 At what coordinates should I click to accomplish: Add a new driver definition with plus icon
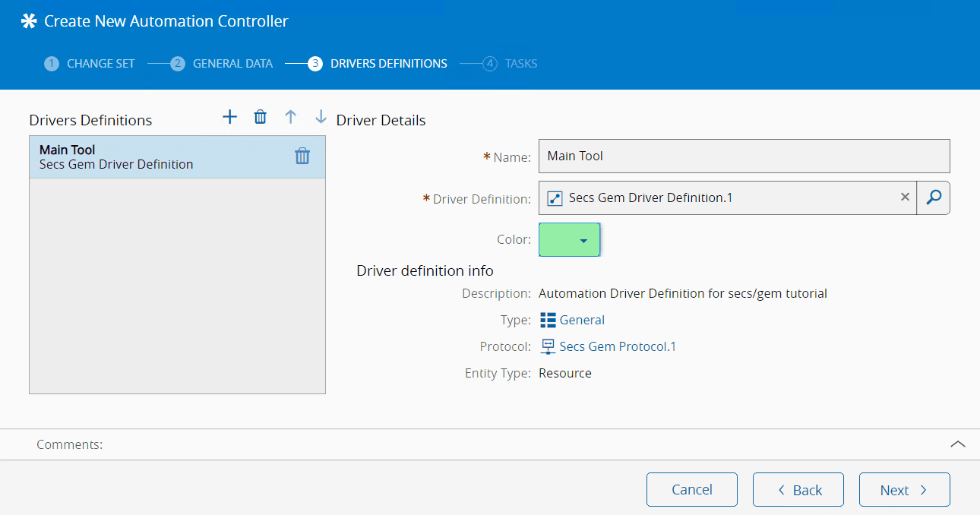click(x=229, y=116)
